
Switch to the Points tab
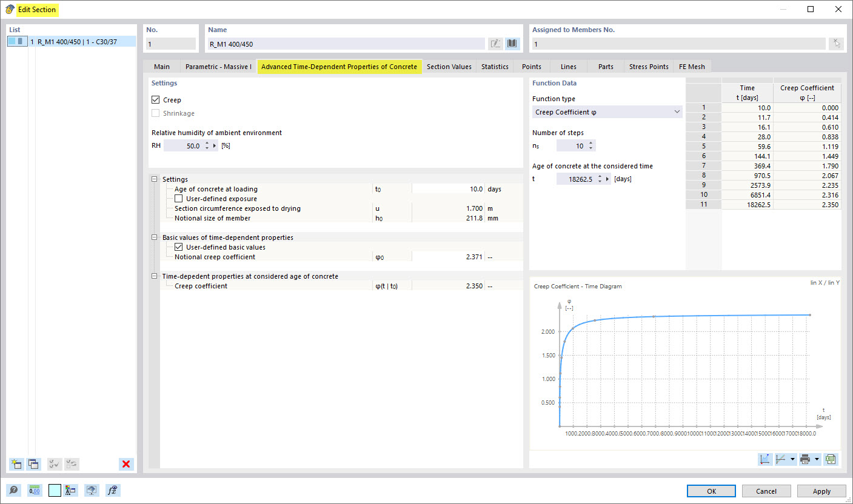[532, 67]
